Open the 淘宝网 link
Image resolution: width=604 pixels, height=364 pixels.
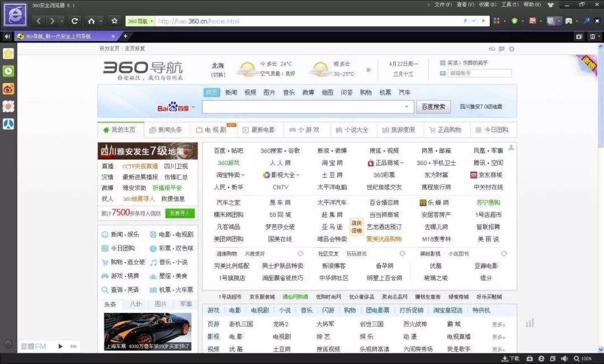(332, 163)
